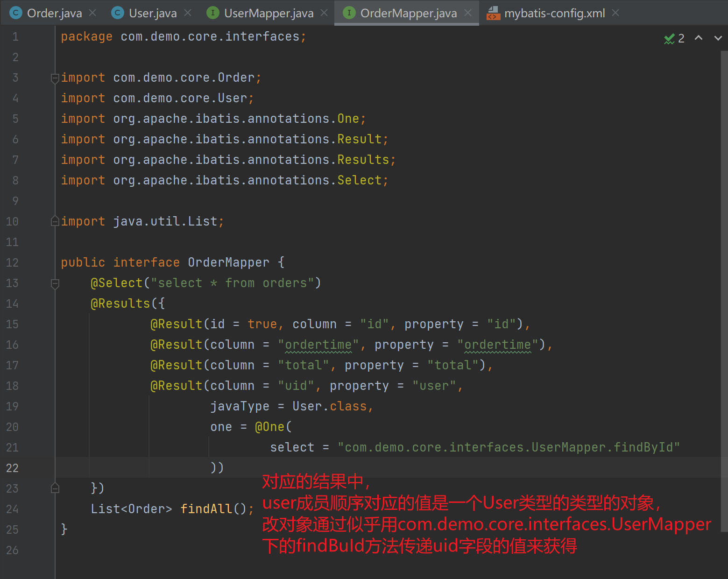Click the package name com.demo.core.interfaces
This screenshot has width=728, height=579.
click(210, 36)
